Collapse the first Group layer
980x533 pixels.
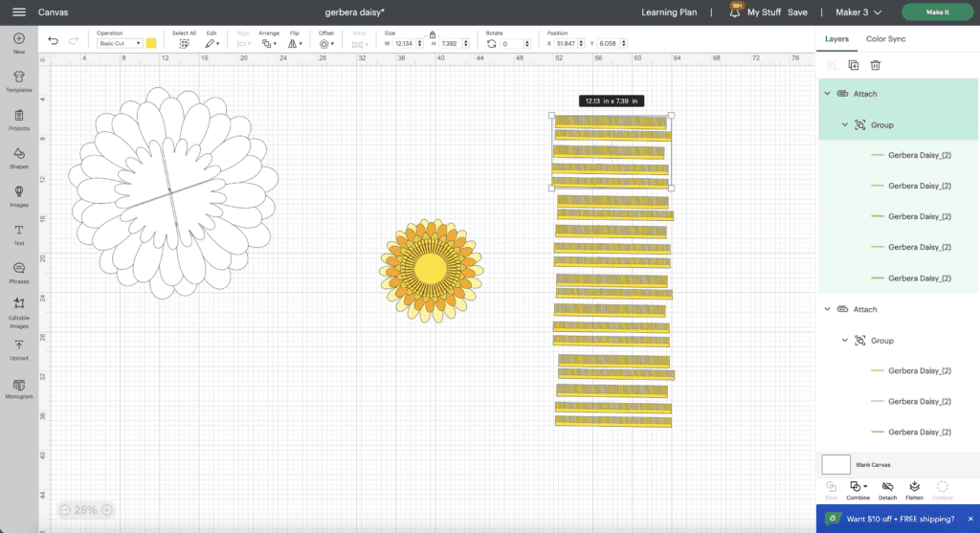844,125
